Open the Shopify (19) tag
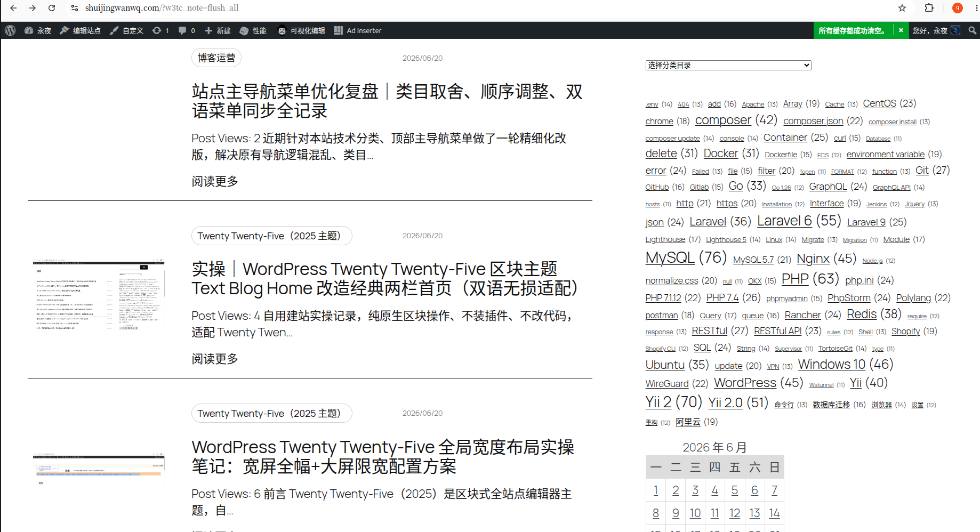Screen dimensions: 980x532 (x=906, y=331)
